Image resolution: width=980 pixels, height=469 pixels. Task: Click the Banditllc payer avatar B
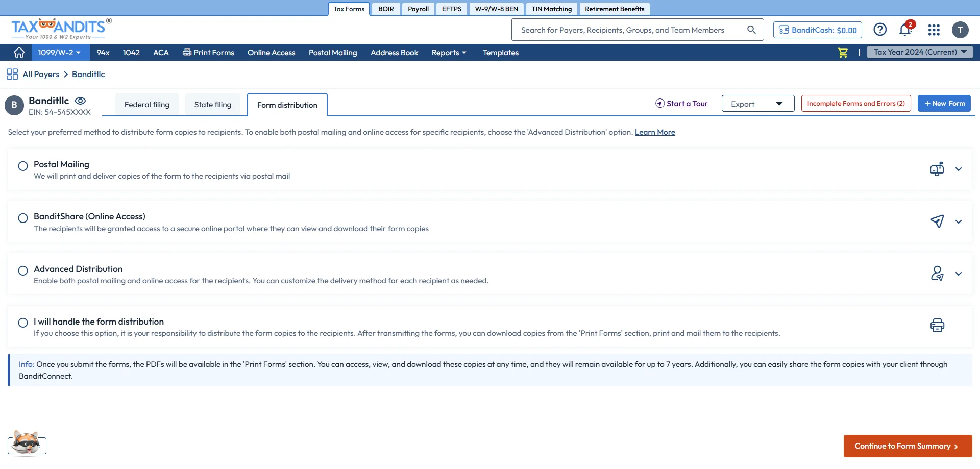14,105
